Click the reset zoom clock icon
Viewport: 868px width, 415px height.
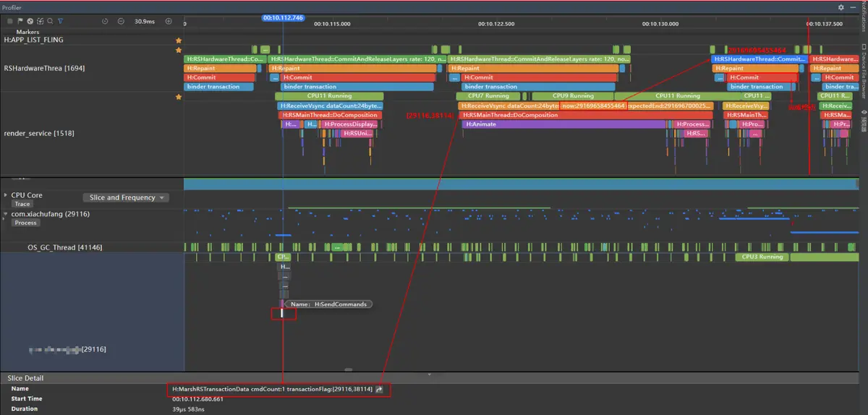pos(105,21)
